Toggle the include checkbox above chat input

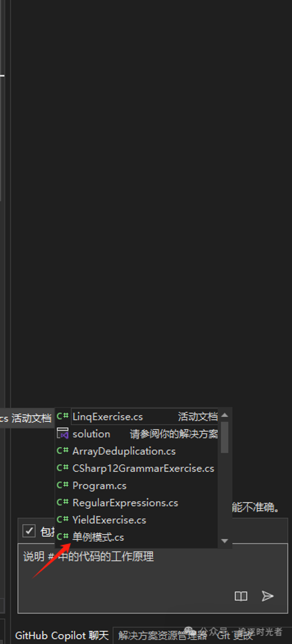29,531
